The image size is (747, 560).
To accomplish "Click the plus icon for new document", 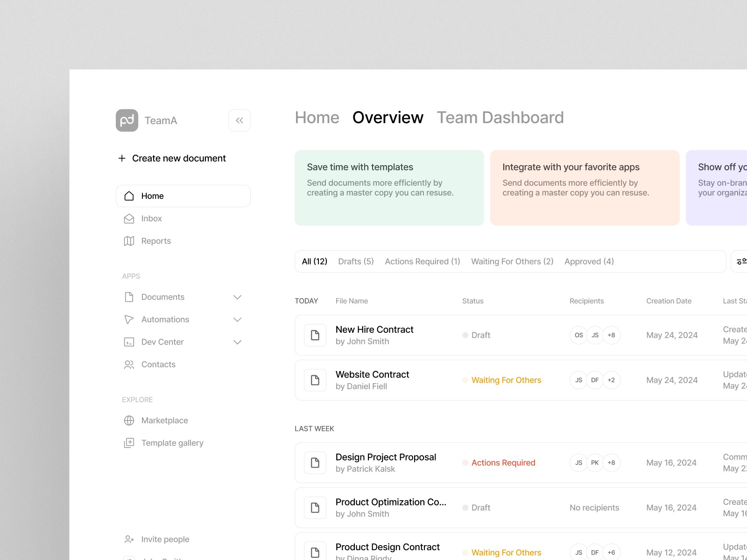I will 122,158.
